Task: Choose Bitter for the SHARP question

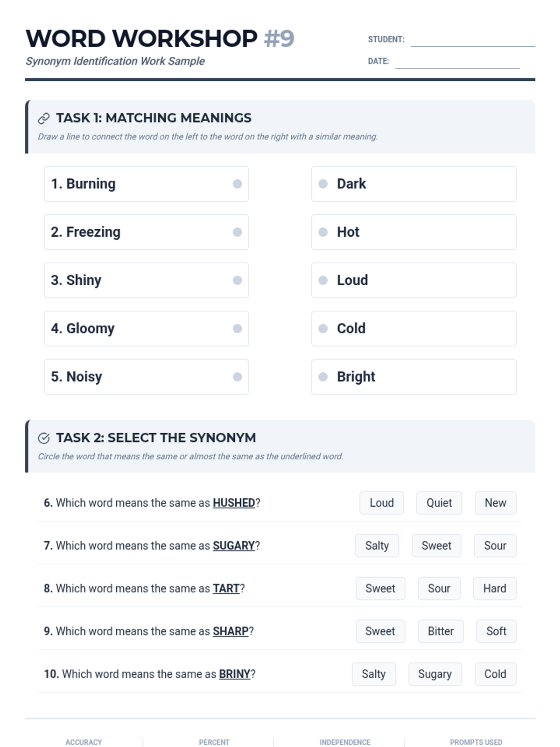Action: (x=440, y=631)
